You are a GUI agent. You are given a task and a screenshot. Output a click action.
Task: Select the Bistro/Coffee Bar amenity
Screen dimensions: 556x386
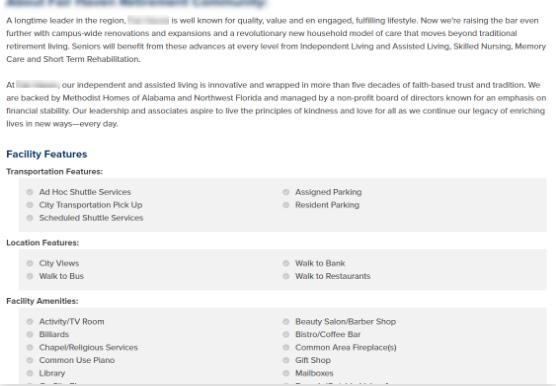[328, 335]
